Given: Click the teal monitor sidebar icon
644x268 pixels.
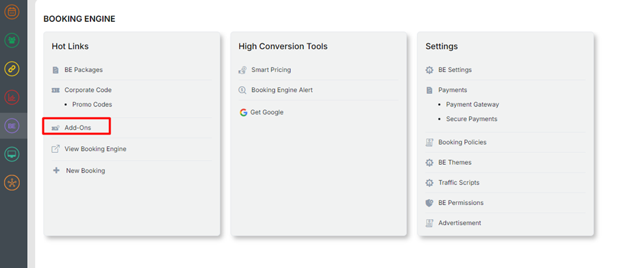Looking at the screenshot, I should coord(12,154).
